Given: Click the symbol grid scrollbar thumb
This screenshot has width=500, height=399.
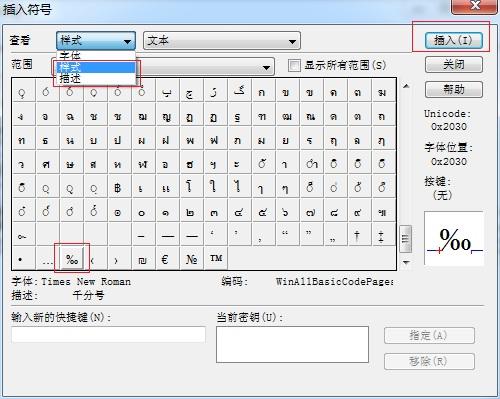Looking at the screenshot, I should (405, 239).
